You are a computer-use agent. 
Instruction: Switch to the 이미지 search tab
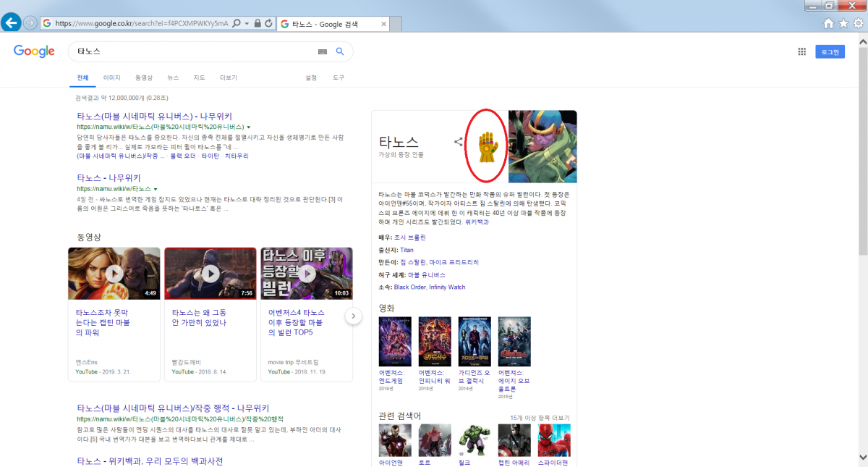pos(112,77)
